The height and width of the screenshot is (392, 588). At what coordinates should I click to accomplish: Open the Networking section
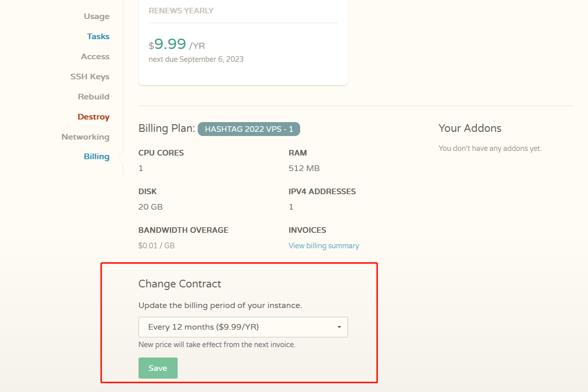85,137
